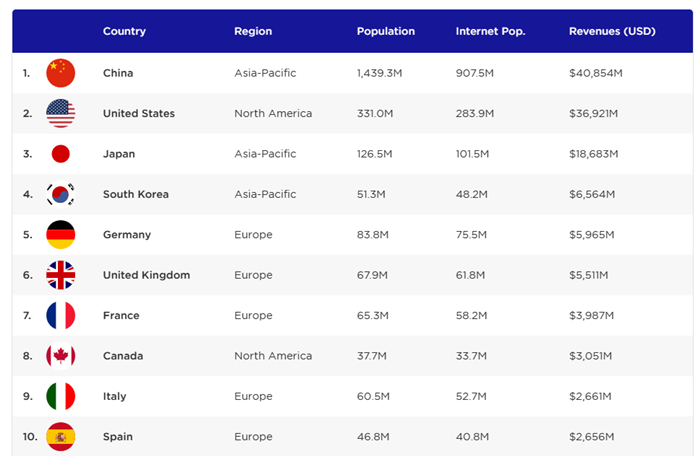Sort by Revenues (USD) column header
700x456 pixels.
click(612, 31)
